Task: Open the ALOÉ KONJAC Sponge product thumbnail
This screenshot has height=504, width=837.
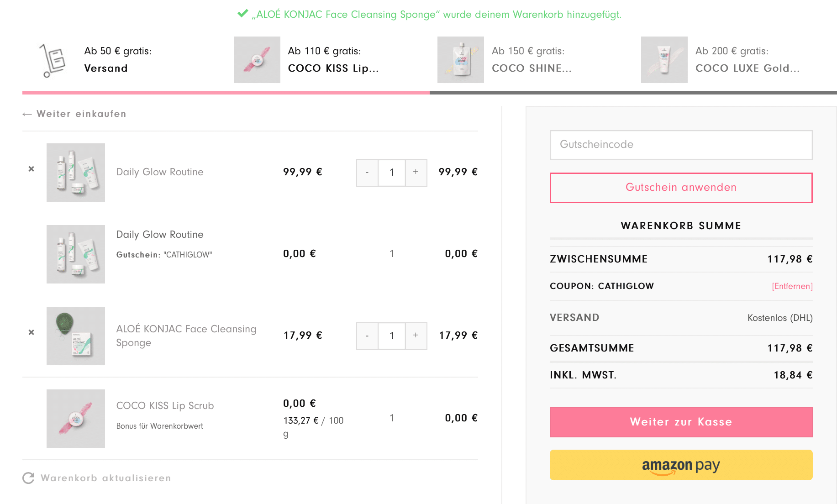Action: coord(76,336)
